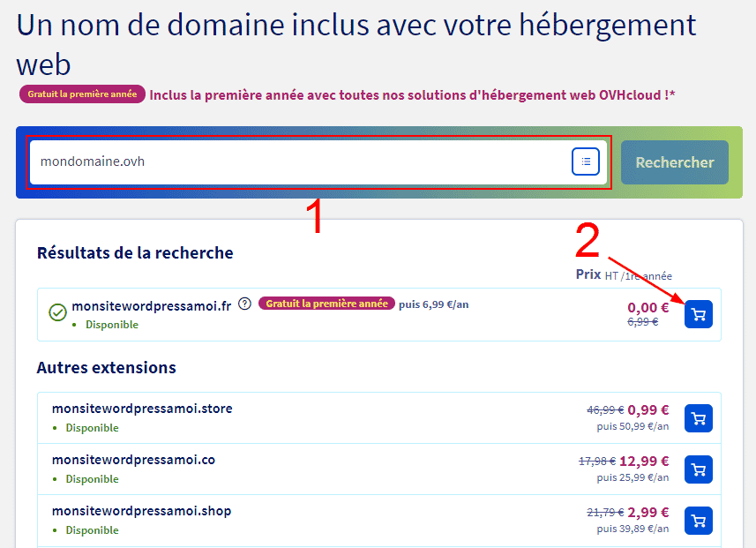Select the monsitewordpressamoi.fr domain name
756x548 pixels.
(x=151, y=305)
